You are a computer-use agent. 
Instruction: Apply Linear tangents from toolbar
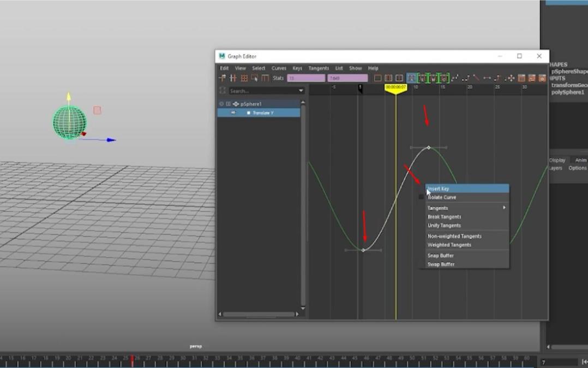(476, 78)
